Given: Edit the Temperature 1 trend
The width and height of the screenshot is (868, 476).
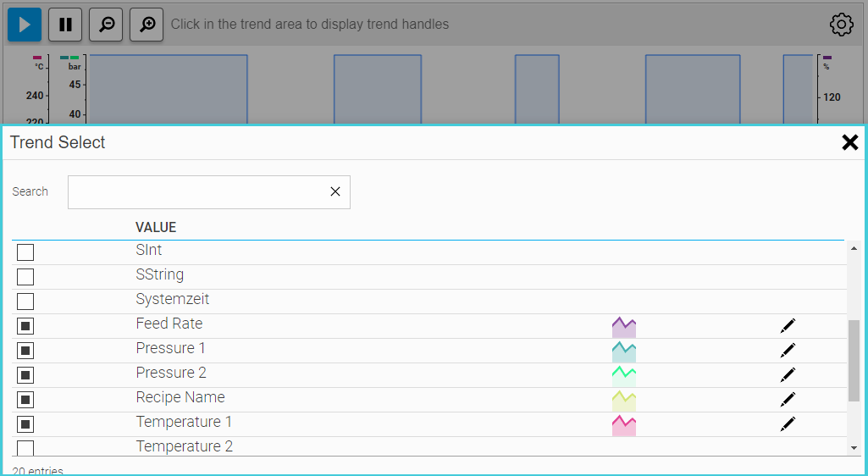Looking at the screenshot, I should [788, 424].
